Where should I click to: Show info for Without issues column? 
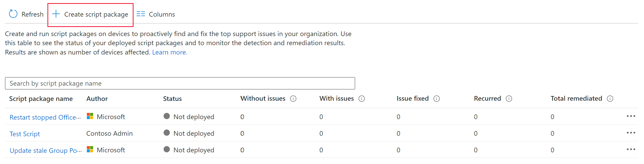click(293, 99)
